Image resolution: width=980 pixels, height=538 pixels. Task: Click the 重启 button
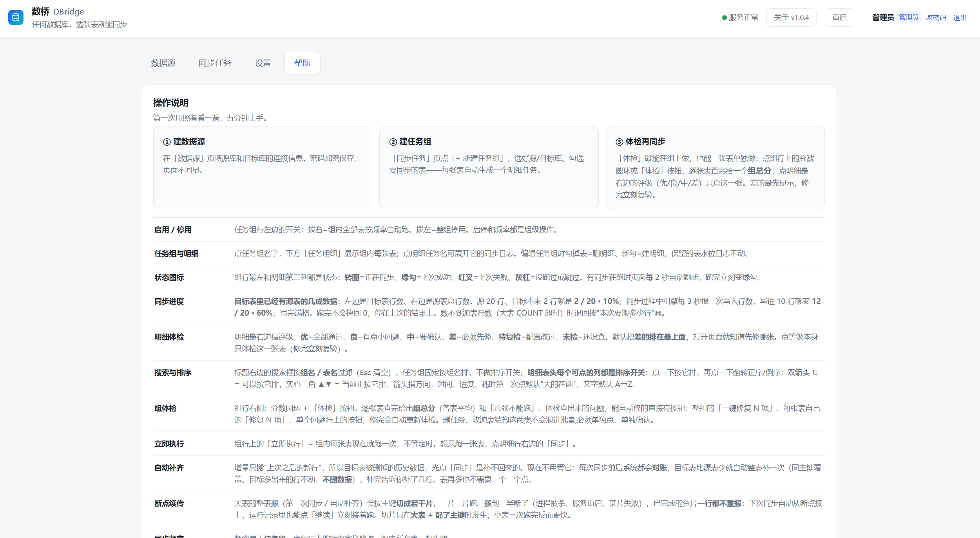[x=839, y=18]
